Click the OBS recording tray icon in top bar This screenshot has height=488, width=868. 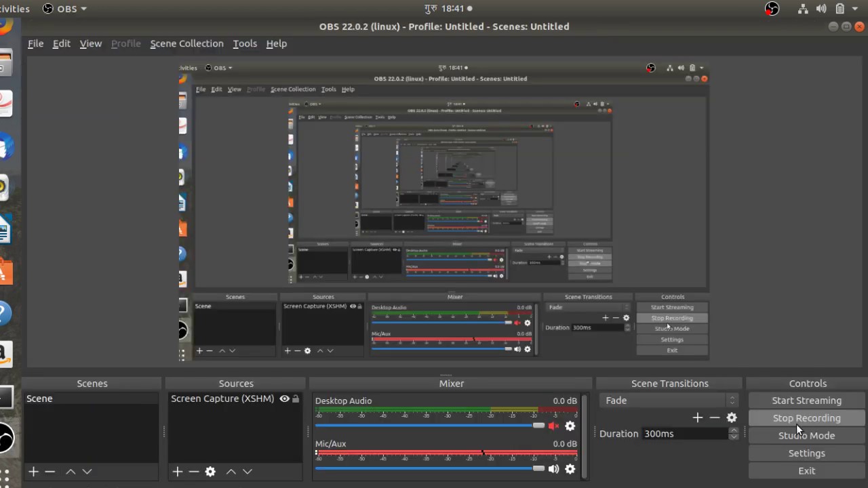(772, 9)
